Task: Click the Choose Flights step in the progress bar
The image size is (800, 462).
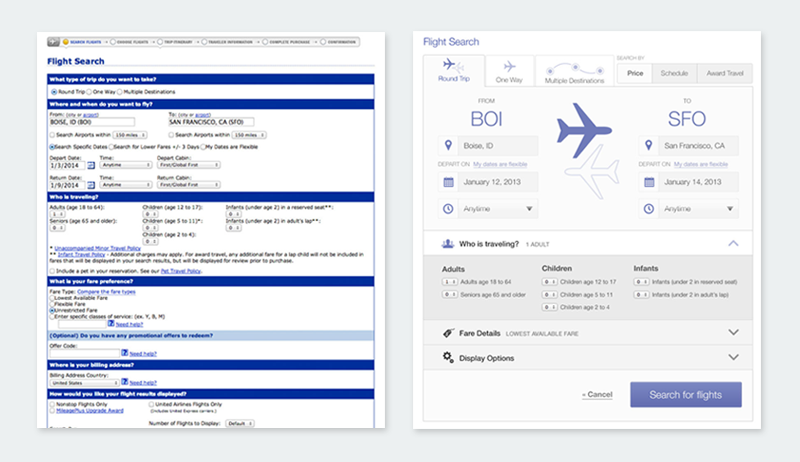Action: click(x=130, y=42)
